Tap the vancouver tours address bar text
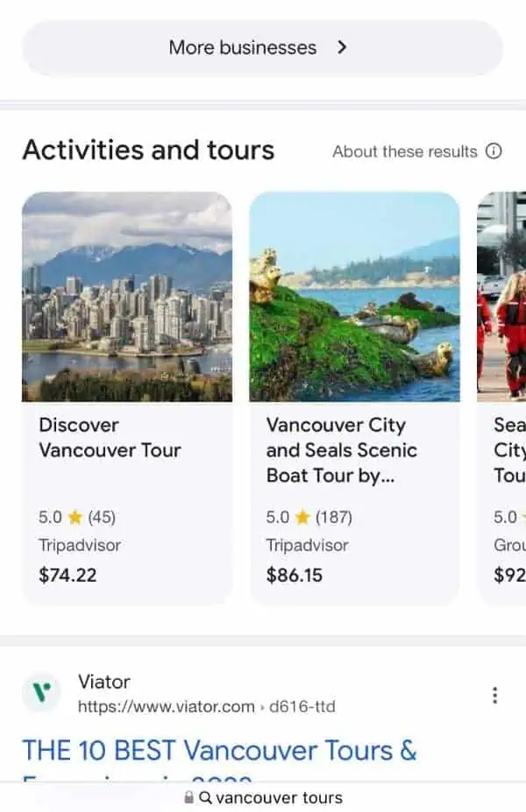The height and width of the screenshot is (812, 526). 279,798
